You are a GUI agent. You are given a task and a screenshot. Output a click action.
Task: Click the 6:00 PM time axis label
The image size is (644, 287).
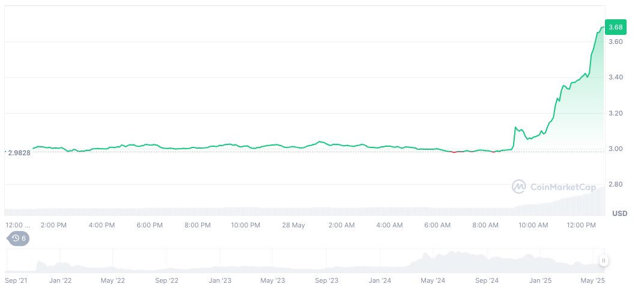(150, 225)
